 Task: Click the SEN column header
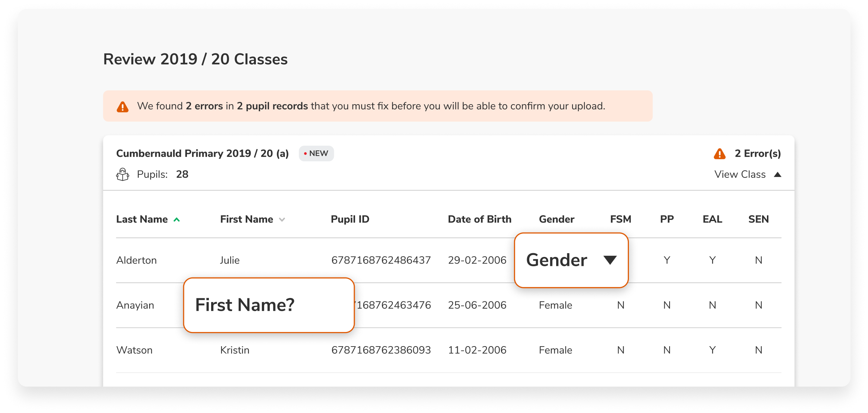(758, 219)
